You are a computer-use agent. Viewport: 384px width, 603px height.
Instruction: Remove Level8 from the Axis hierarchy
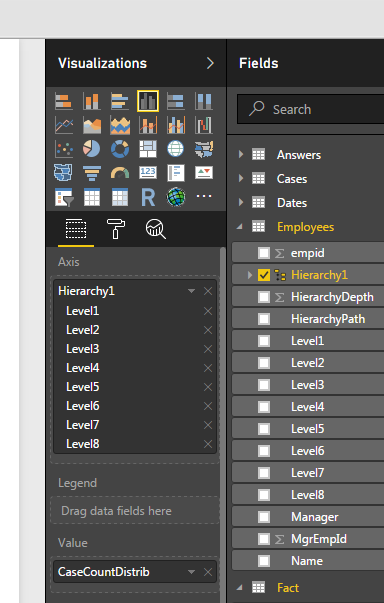(208, 444)
